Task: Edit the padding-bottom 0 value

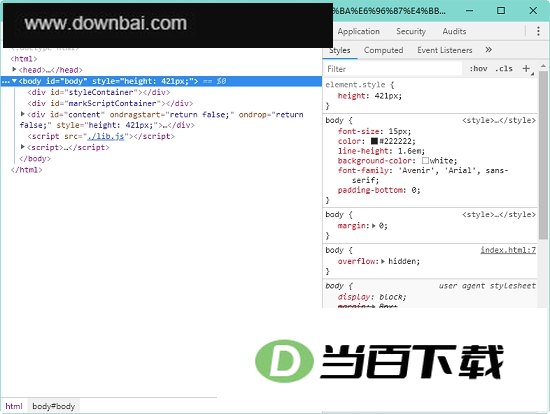Action: tap(414, 190)
